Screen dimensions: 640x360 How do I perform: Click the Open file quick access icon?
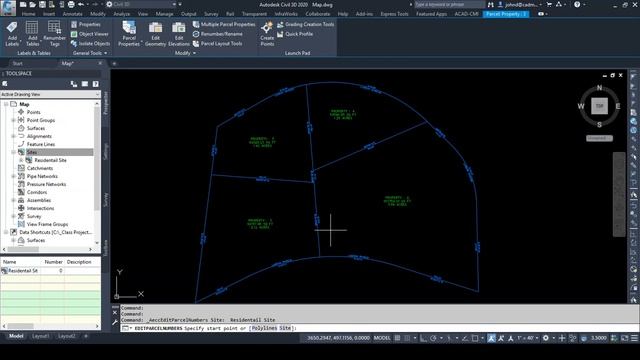(x=33, y=4)
